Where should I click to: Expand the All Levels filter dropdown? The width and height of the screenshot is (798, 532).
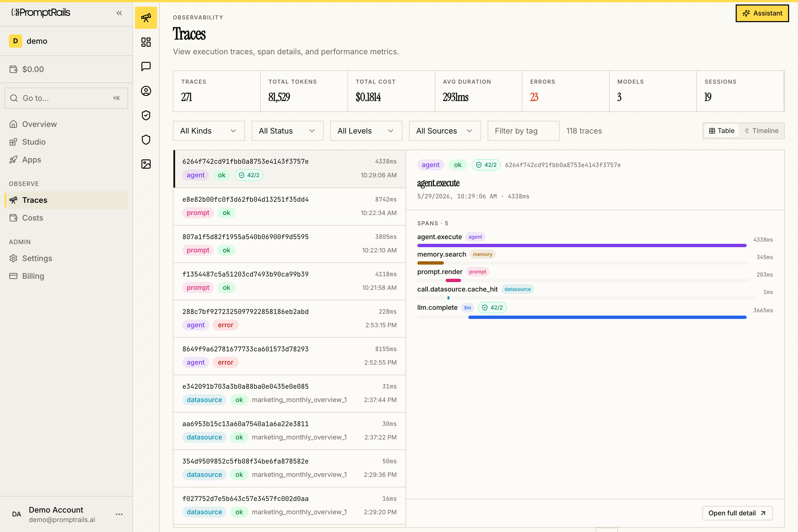point(366,131)
